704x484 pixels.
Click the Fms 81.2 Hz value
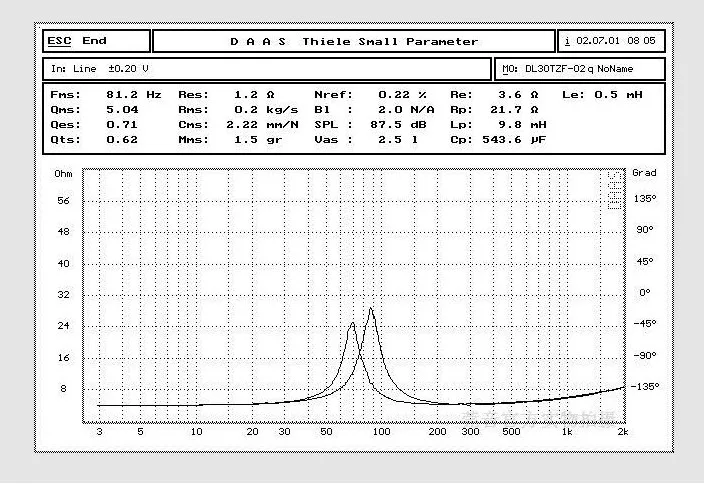(134, 94)
